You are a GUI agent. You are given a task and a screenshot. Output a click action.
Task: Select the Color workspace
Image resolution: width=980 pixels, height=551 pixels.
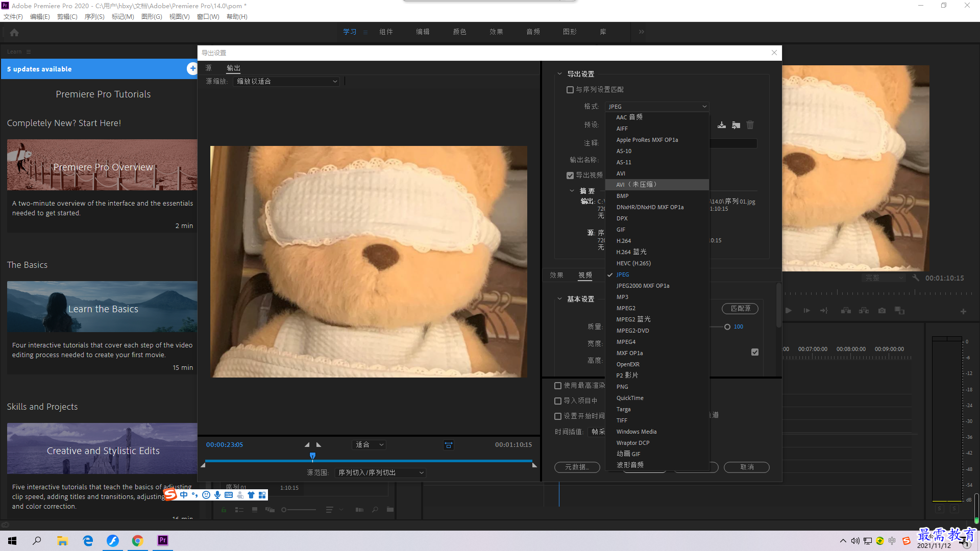(459, 32)
